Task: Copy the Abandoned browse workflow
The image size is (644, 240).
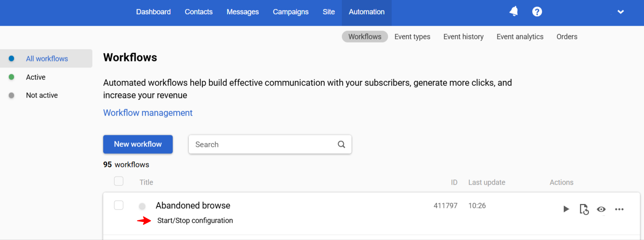Action: pos(584,209)
